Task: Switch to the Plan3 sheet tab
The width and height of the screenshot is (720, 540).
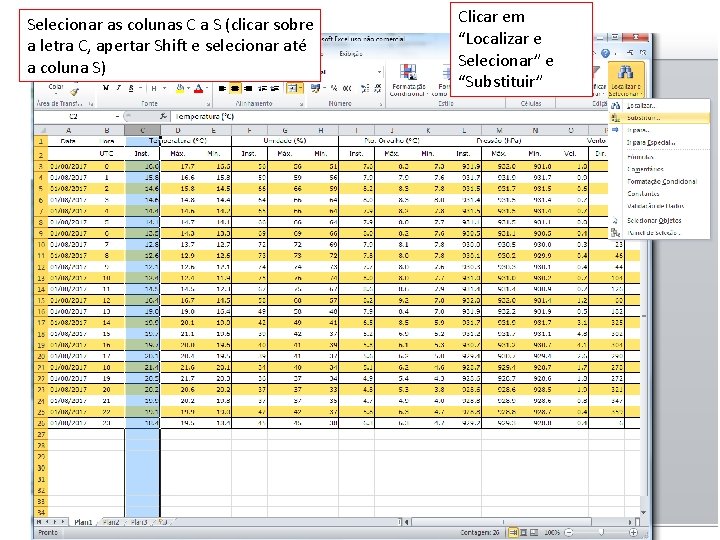Action: pyautogui.click(x=139, y=522)
